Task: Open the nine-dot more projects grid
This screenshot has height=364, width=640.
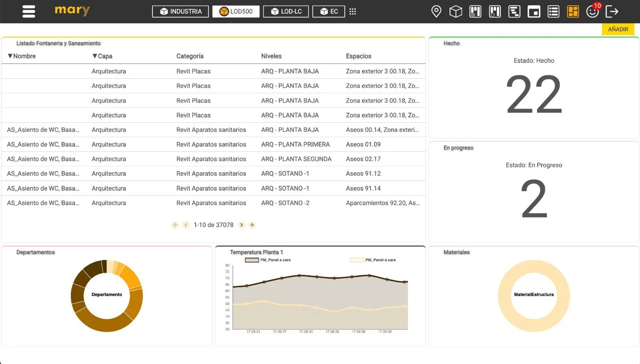Action: point(352,11)
